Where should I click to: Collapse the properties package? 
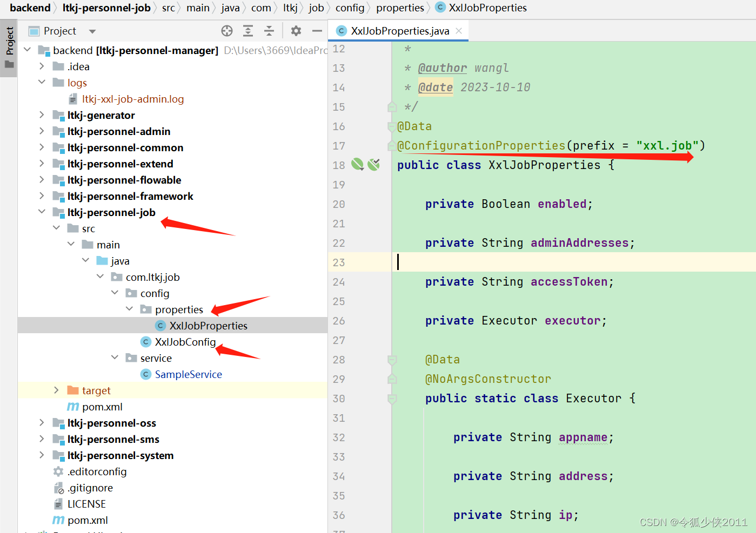pos(129,309)
